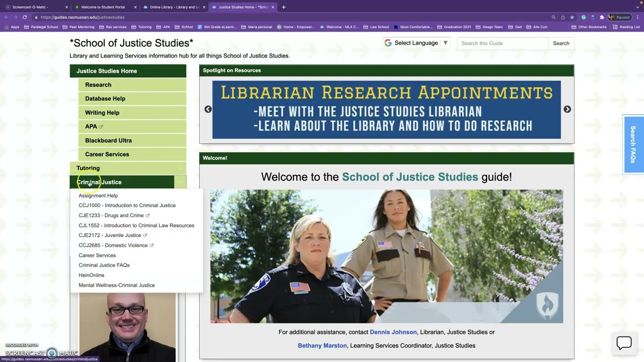Open the Apps bookmarks shortcut
The height and width of the screenshot is (362, 644).
[x=12, y=27]
